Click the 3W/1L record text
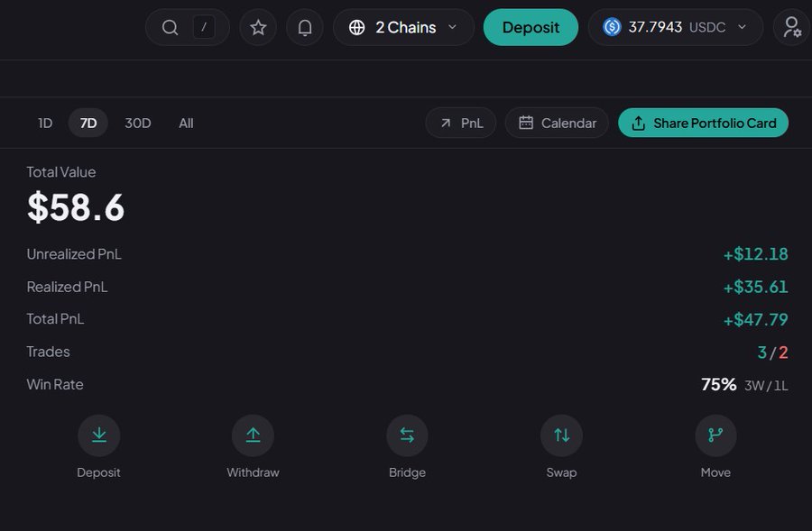The image size is (812, 531). [x=766, y=386]
